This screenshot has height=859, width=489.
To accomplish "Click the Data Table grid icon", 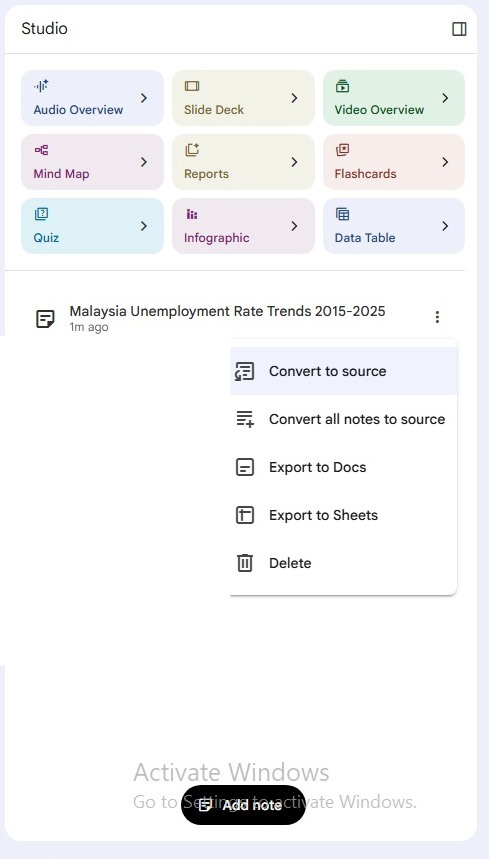I will tap(342, 214).
